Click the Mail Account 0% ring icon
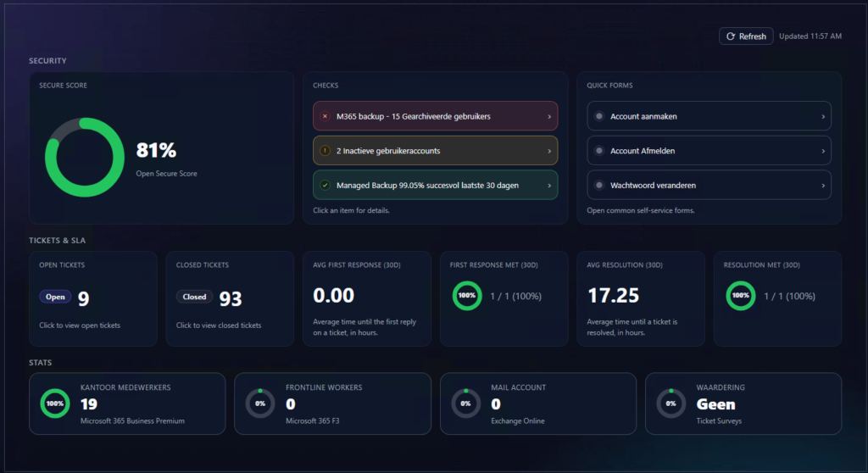Screen dimensions: 868x473 click(x=465, y=403)
